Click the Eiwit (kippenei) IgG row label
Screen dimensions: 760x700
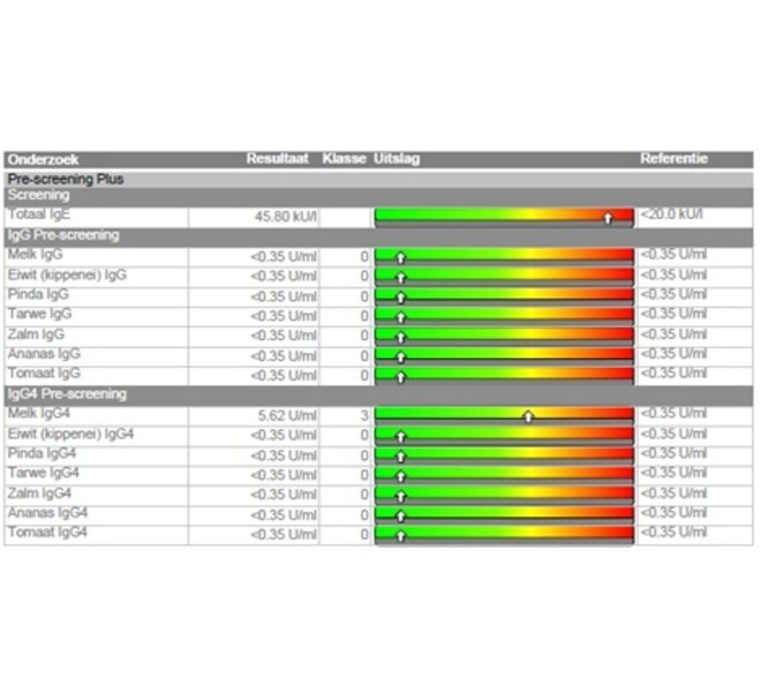(x=67, y=275)
